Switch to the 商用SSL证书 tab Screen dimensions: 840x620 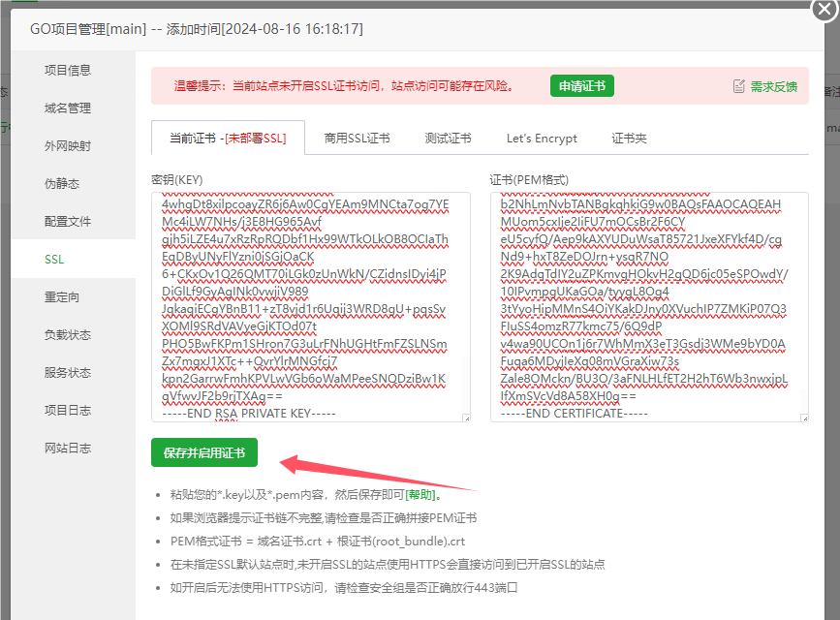coord(357,139)
